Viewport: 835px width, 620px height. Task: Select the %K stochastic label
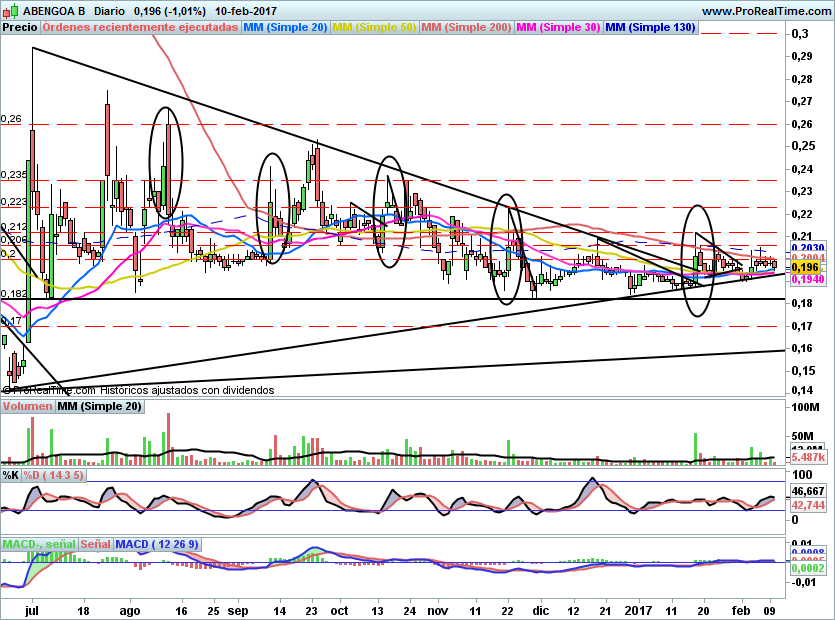pyautogui.click(x=11, y=475)
